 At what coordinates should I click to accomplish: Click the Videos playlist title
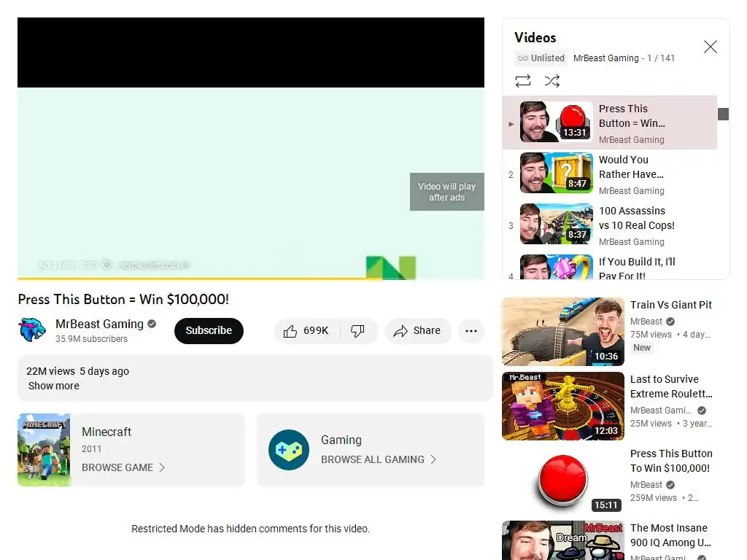pos(535,38)
